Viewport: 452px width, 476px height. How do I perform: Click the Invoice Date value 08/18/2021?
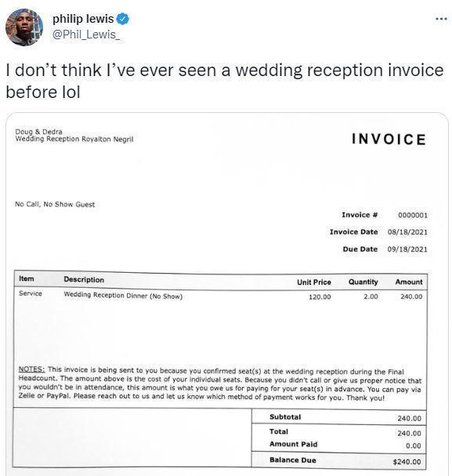pos(407,232)
